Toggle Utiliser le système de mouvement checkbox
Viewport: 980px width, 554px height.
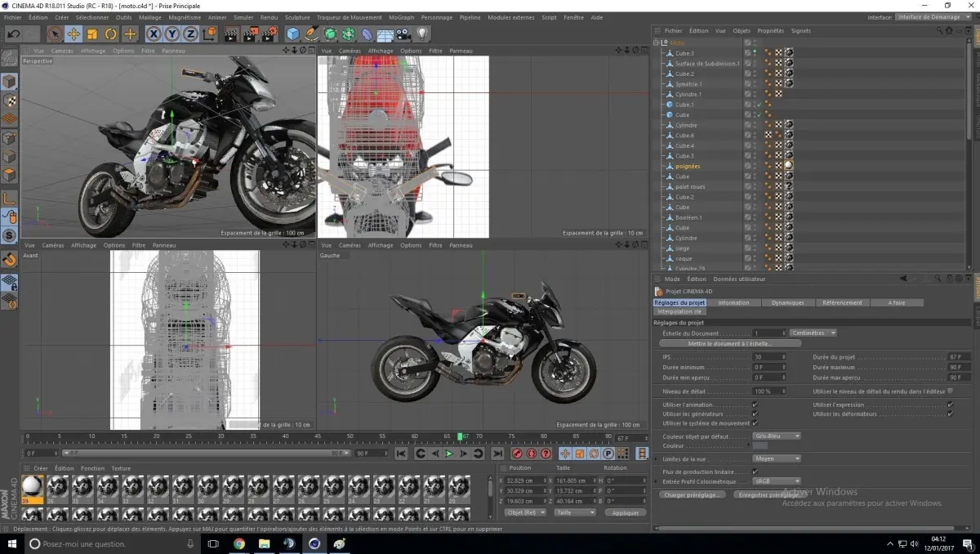(x=755, y=423)
